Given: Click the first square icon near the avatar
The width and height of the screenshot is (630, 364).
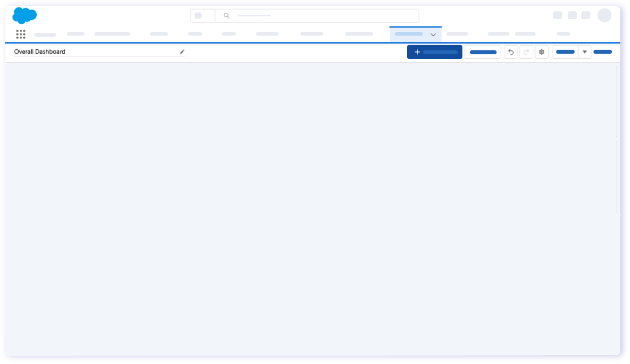Looking at the screenshot, I should (x=559, y=15).
